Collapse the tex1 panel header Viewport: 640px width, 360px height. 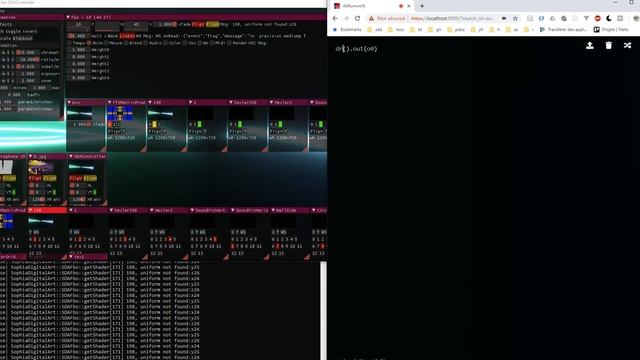[x=71, y=257]
